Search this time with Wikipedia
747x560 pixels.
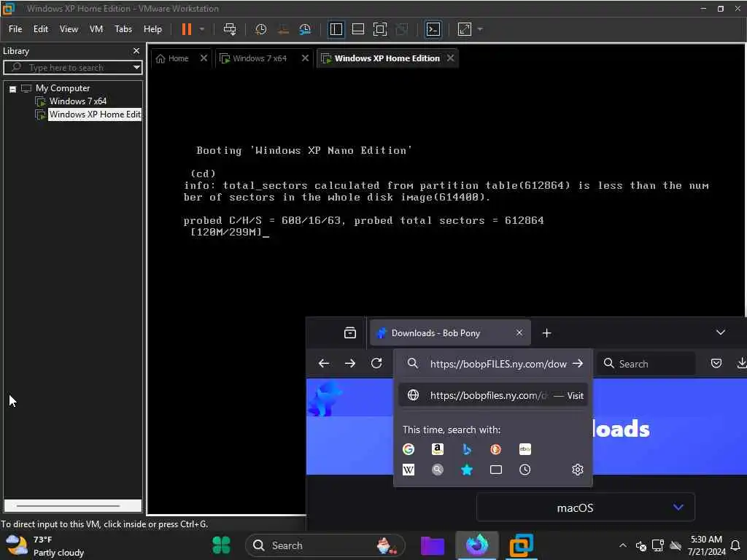coord(409,470)
